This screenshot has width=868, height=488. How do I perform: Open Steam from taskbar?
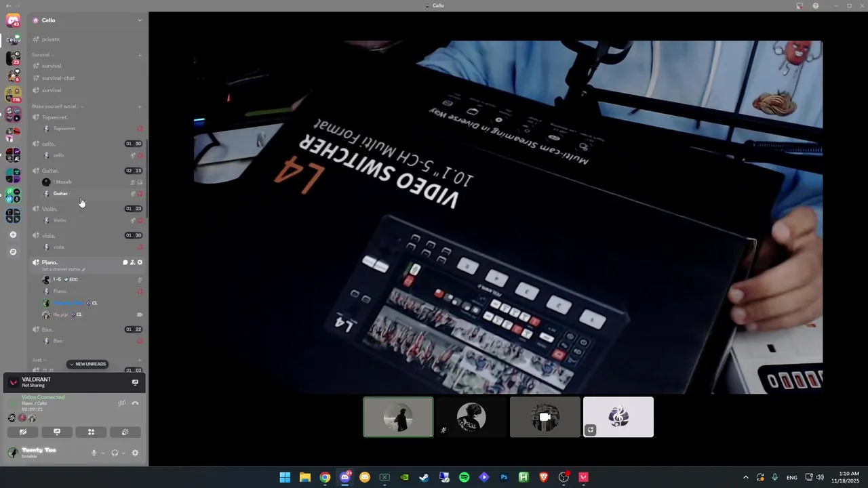click(x=425, y=477)
